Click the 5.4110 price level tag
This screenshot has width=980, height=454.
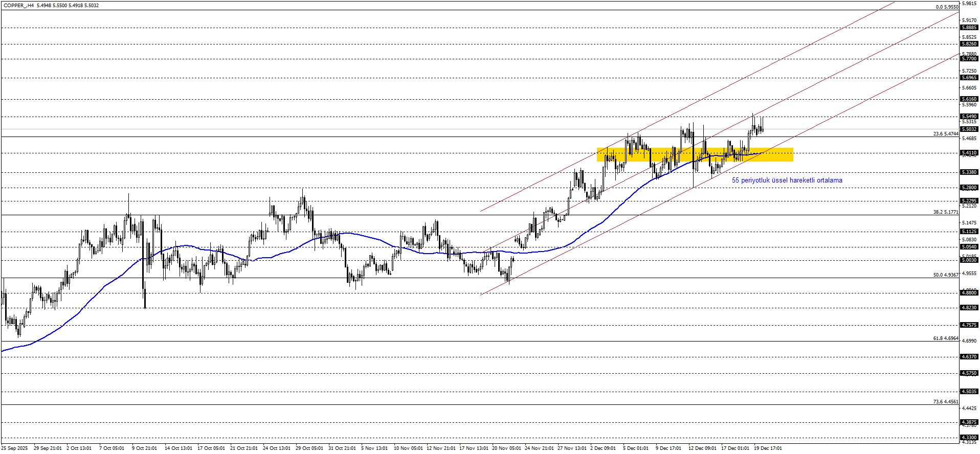click(969, 153)
